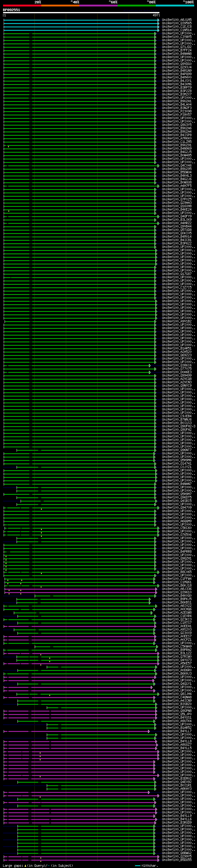Screen dimensions: 197x868
Task: Click the green ~80% legend segment
Action: (x=137, y=6)
